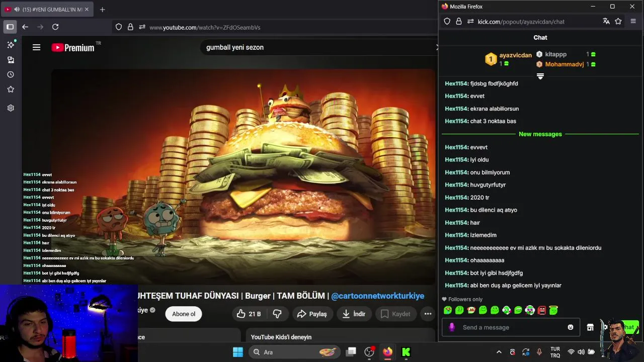Open the Kick site lock icon

tap(458, 22)
